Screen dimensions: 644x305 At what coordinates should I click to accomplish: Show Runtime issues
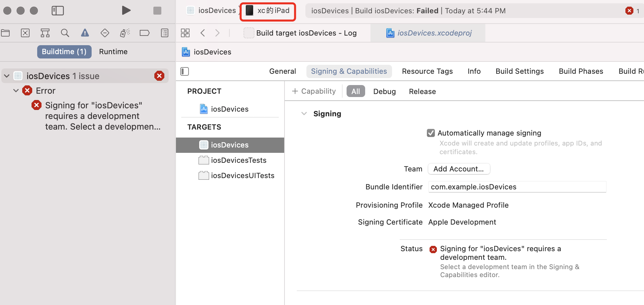point(113,52)
